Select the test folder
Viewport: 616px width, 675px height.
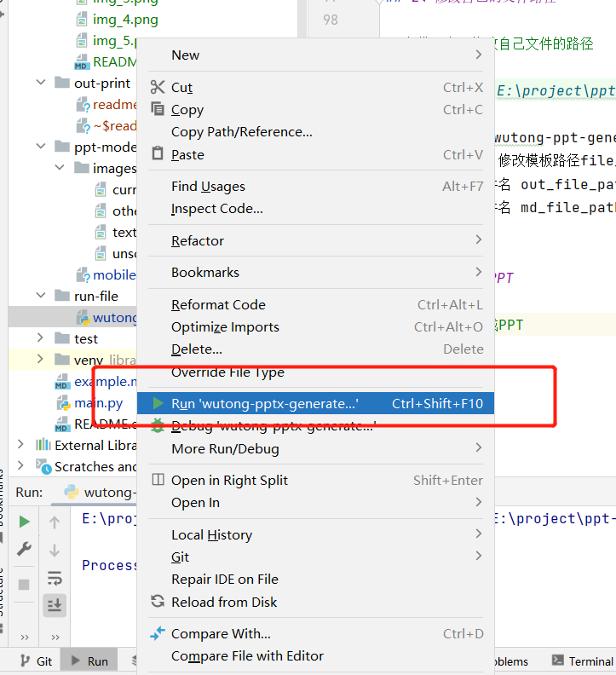pos(86,339)
